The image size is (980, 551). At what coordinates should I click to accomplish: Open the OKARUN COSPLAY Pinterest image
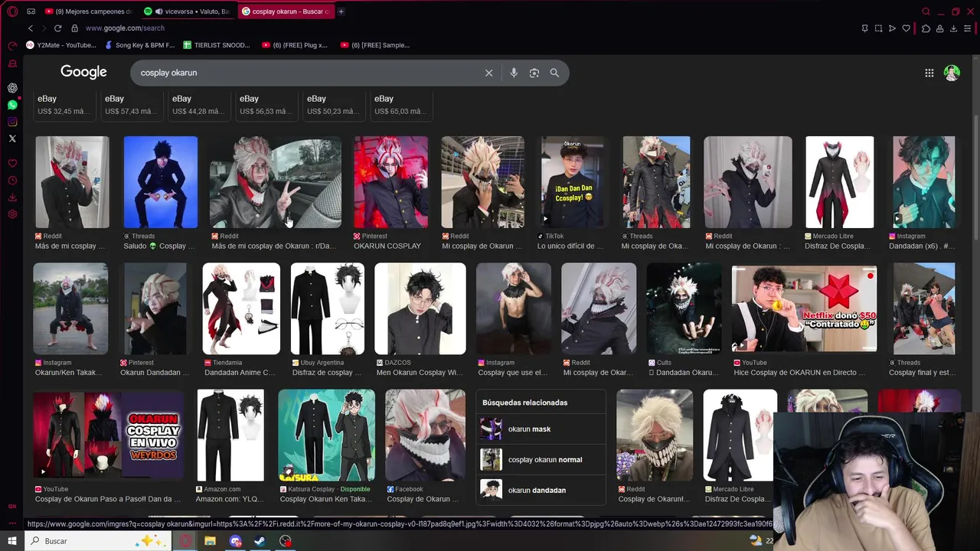point(390,182)
